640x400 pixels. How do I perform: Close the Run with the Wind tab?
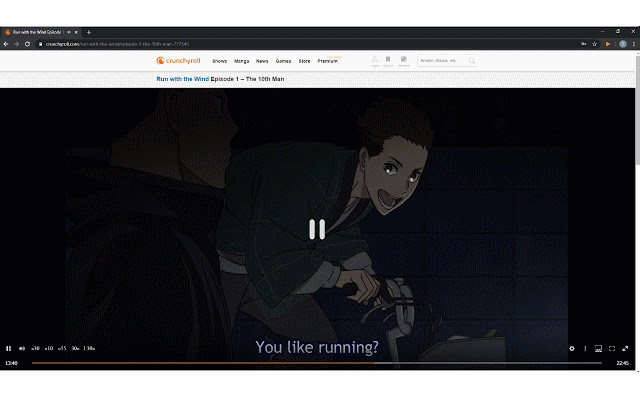point(76,32)
